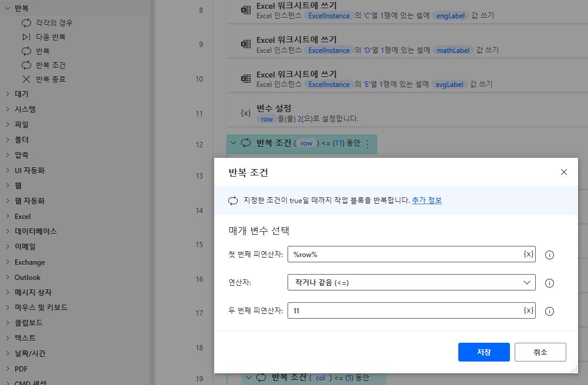Expand the 'PDF' category
Screen dimensions: 588x385
pos(8,369)
